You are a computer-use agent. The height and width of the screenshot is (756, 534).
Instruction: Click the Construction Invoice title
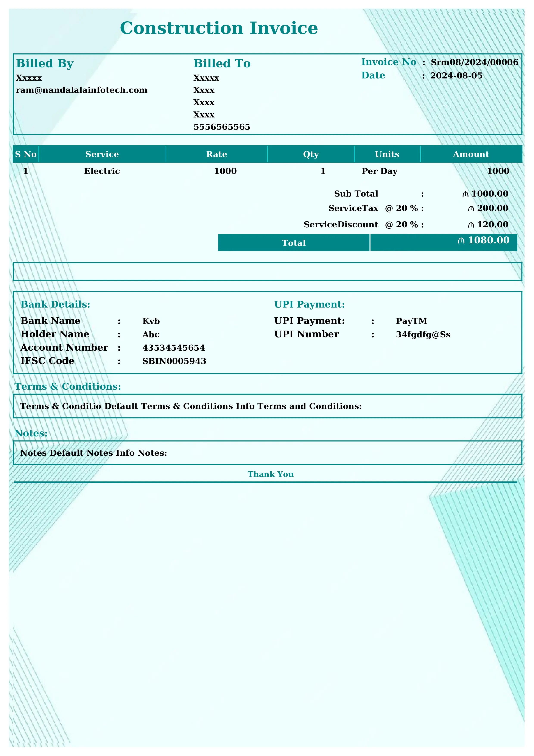[x=219, y=28]
